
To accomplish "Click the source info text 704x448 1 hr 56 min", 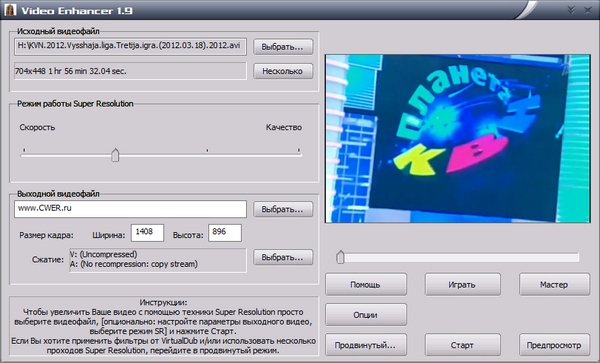I will click(x=71, y=71).
